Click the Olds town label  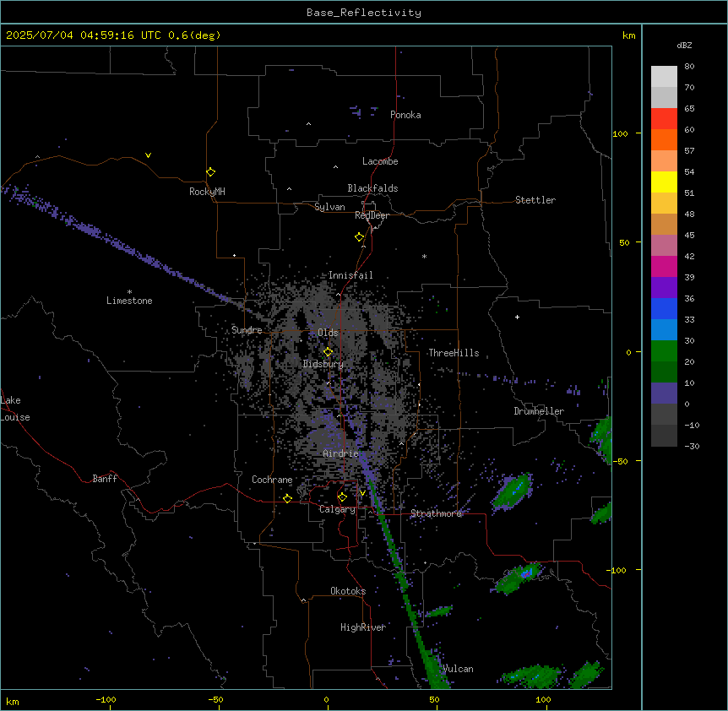click(328, 333)
